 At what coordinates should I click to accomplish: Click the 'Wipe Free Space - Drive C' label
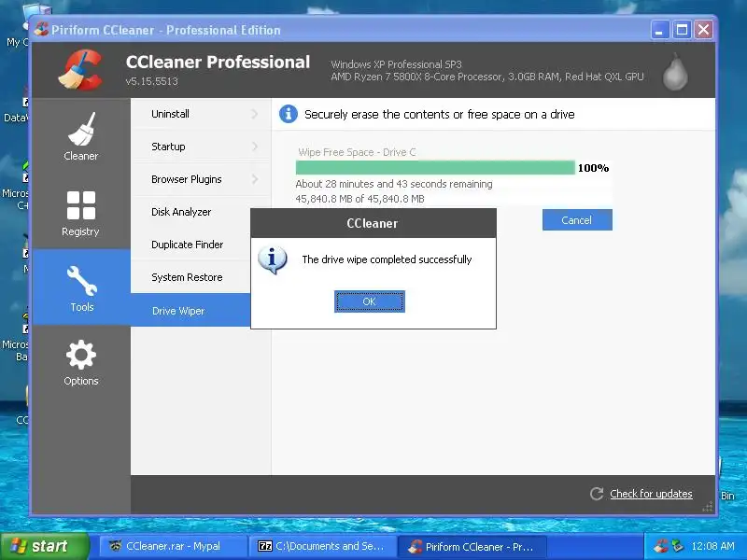pos(357,152)
